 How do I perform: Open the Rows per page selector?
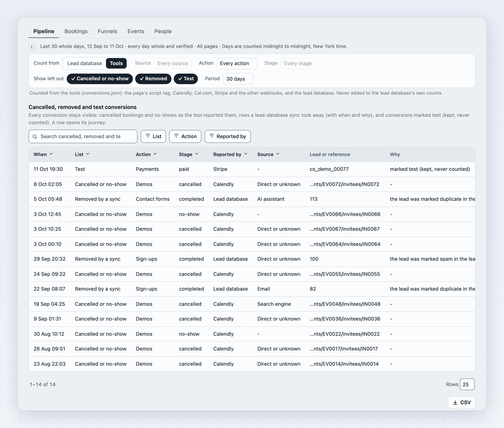[467, 384]
